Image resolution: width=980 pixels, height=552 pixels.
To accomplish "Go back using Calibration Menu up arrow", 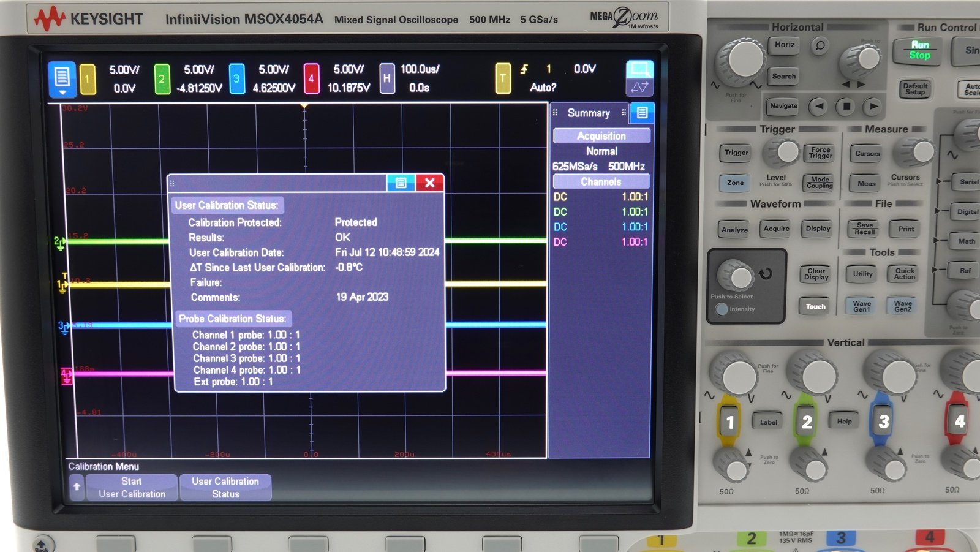I will (x=77, y=487).
